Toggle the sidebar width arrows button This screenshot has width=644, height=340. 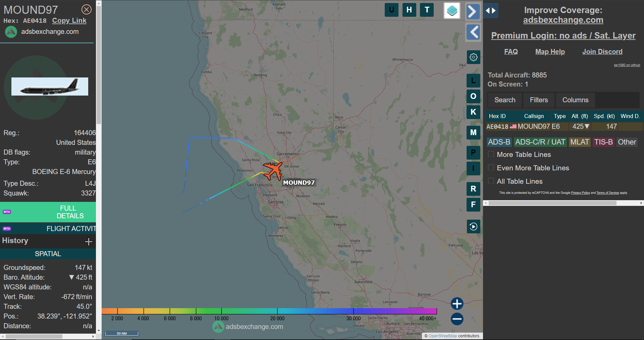point(491,10)
